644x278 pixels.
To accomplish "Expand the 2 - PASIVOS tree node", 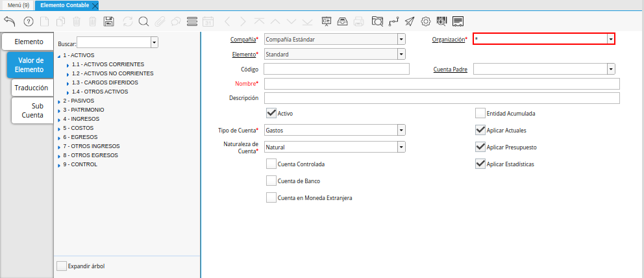I will (59, 101).
